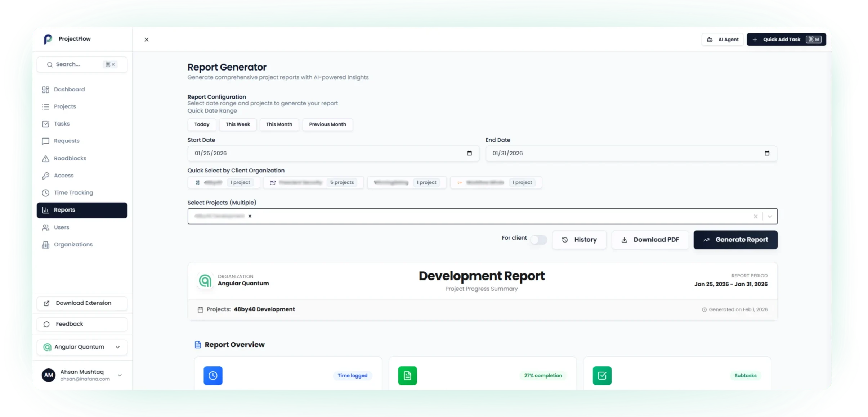Switch to Previous Month date range
The image size is (868, 417).
[327, 124]
